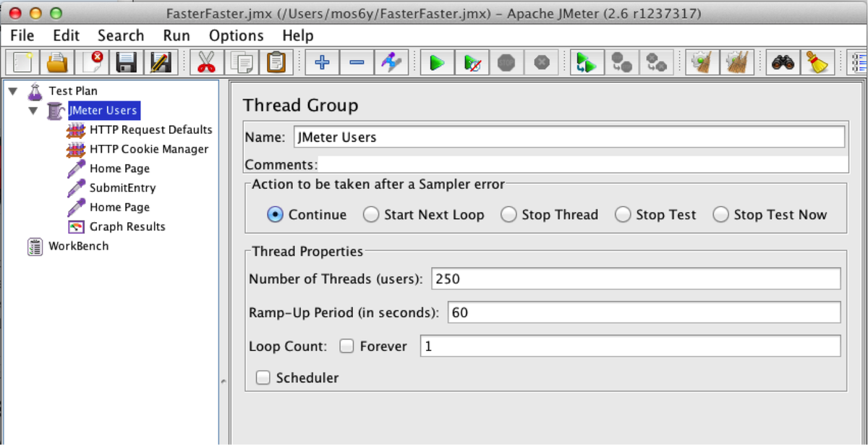Click the Open file folder icon
This screenshot has height=445, width=868.
click(x=57, y=62)
